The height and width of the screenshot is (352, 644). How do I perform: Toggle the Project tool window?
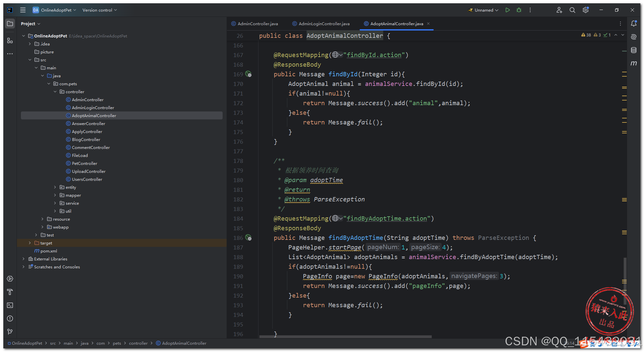(x=10, y=24)
